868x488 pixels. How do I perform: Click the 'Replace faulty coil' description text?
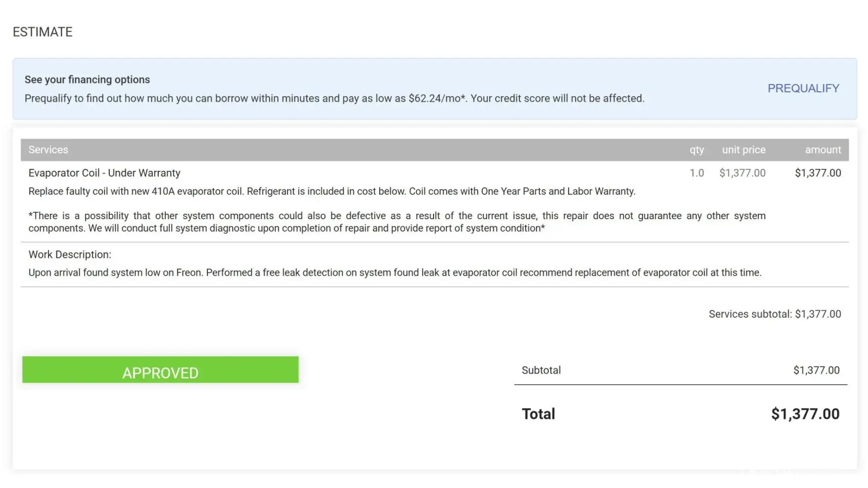pos(331,191)
